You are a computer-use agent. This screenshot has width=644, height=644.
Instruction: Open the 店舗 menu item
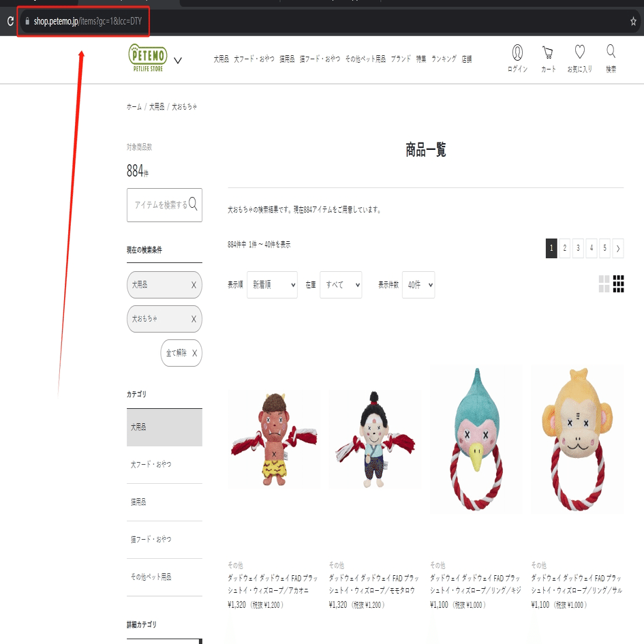pos(467,59)
